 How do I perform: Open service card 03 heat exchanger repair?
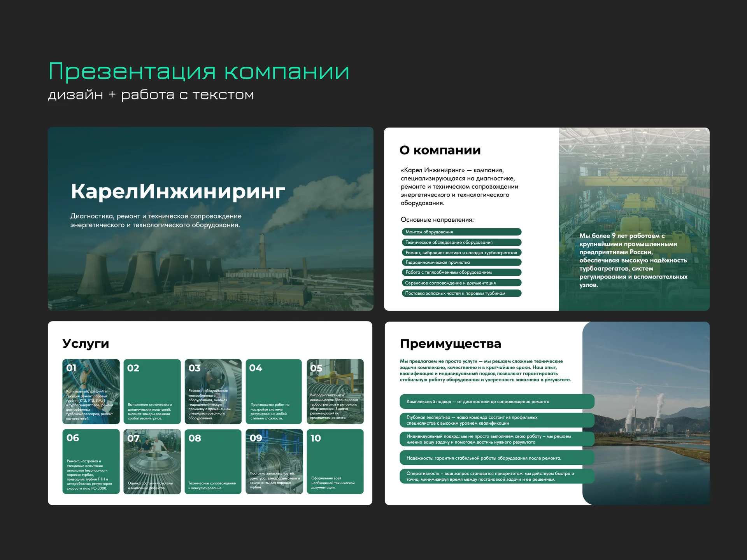point(213,392)
